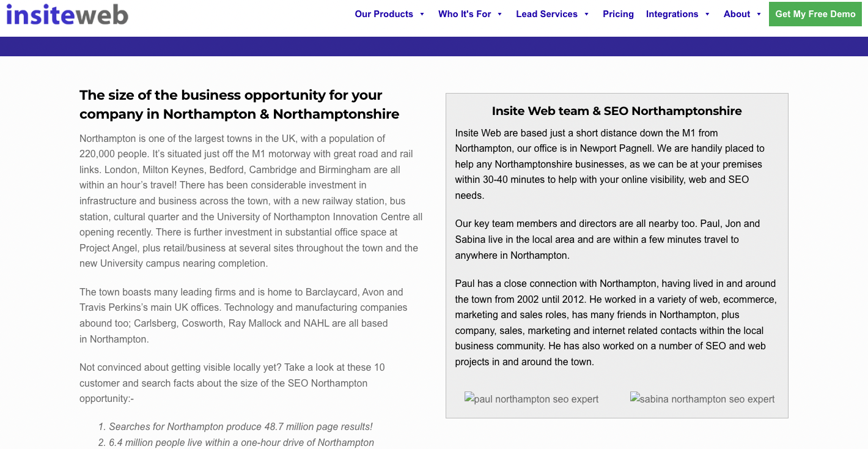
Task: Click the Get My Free Demo button
Action: 815,14
